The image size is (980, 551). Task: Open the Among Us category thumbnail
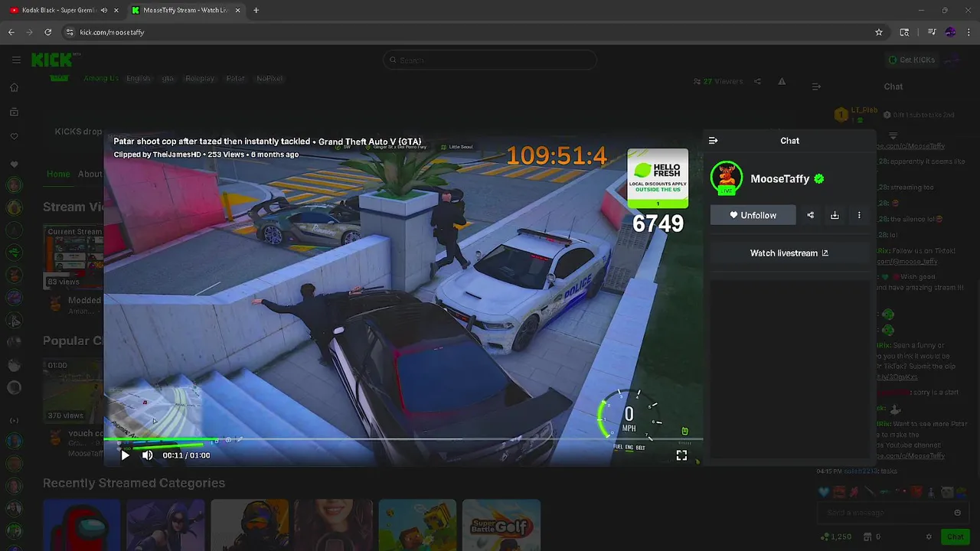tap(81, 525)
